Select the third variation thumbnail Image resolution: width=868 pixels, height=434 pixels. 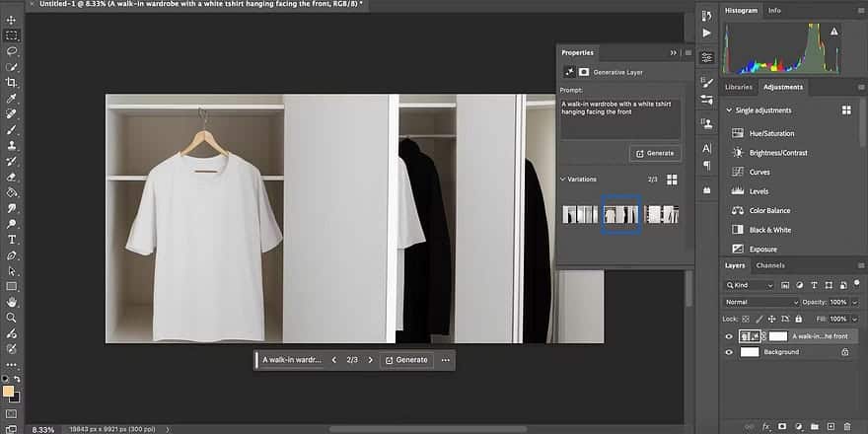click(662, 214)
